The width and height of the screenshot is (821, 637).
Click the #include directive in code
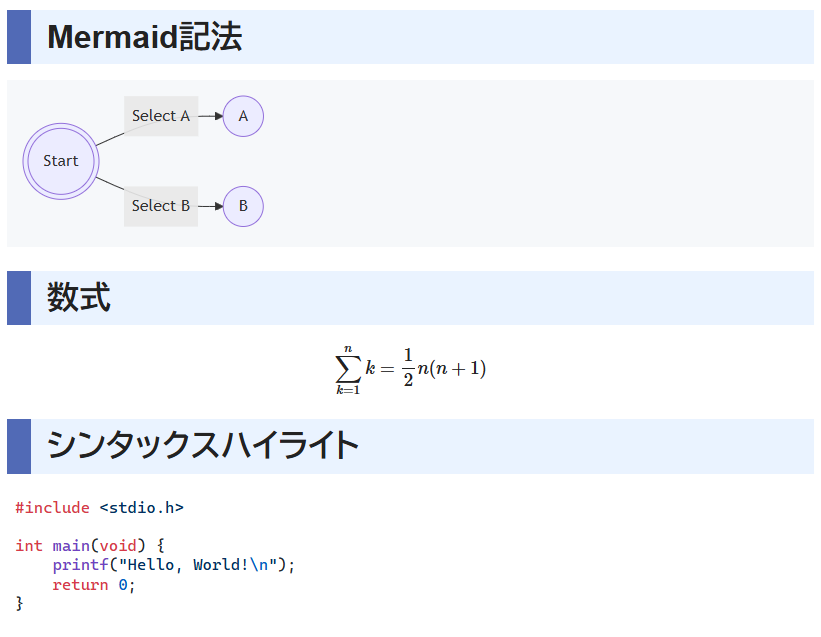[x=52, y=508]
